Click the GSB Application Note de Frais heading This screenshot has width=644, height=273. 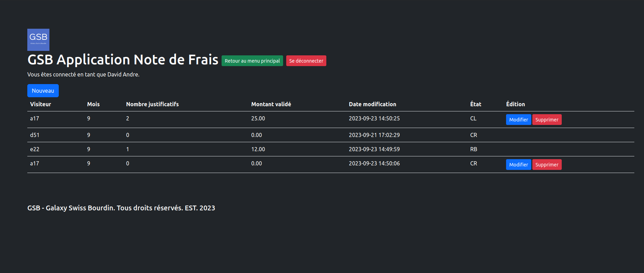123,60
